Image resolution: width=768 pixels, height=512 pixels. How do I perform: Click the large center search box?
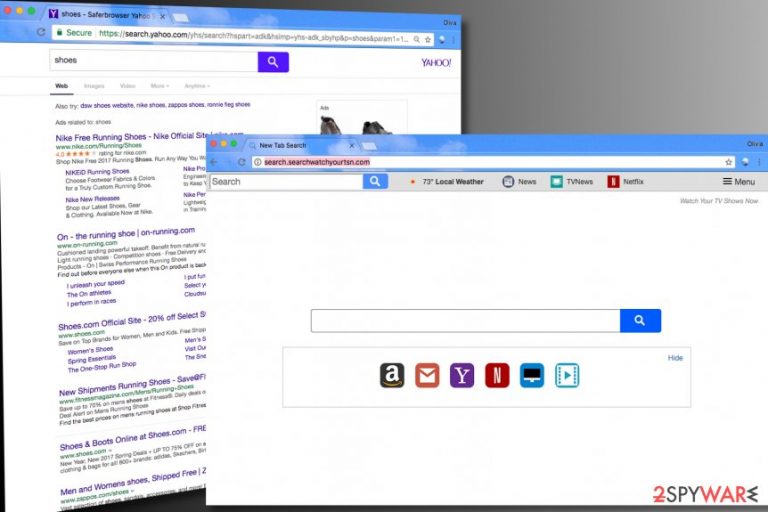[x=465, y=320]
